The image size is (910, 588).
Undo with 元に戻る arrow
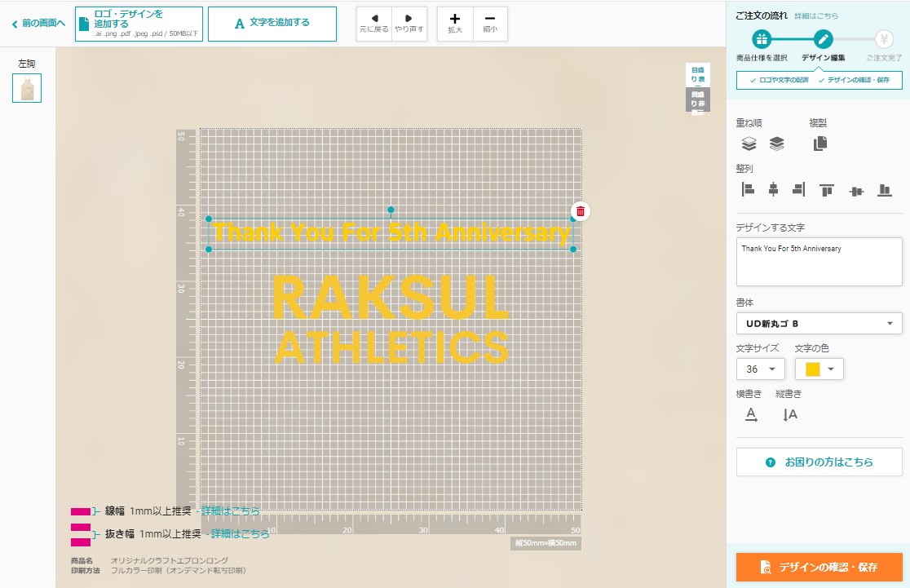tap(374, 24)
